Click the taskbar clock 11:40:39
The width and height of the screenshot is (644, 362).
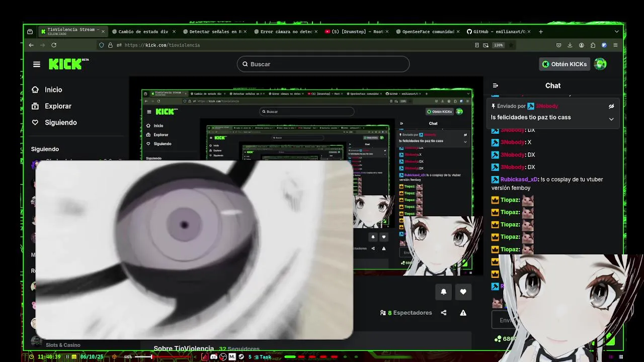click(x=49, y=357)
